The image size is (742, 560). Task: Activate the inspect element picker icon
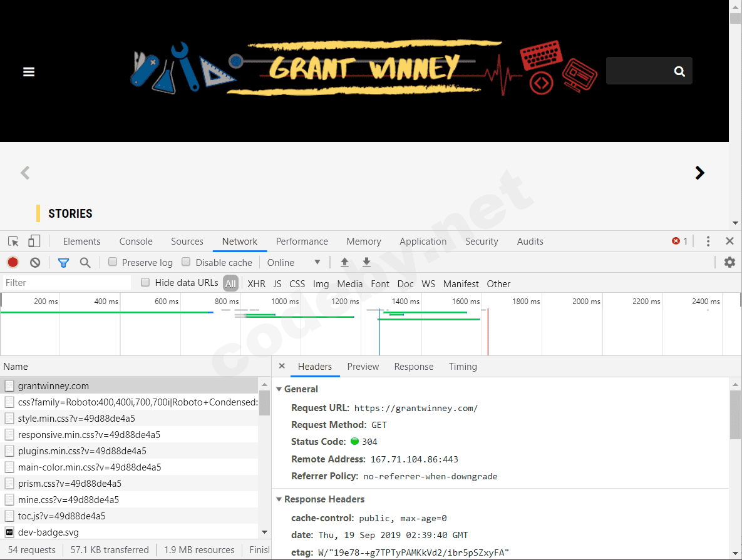click(x=13, y=242)
